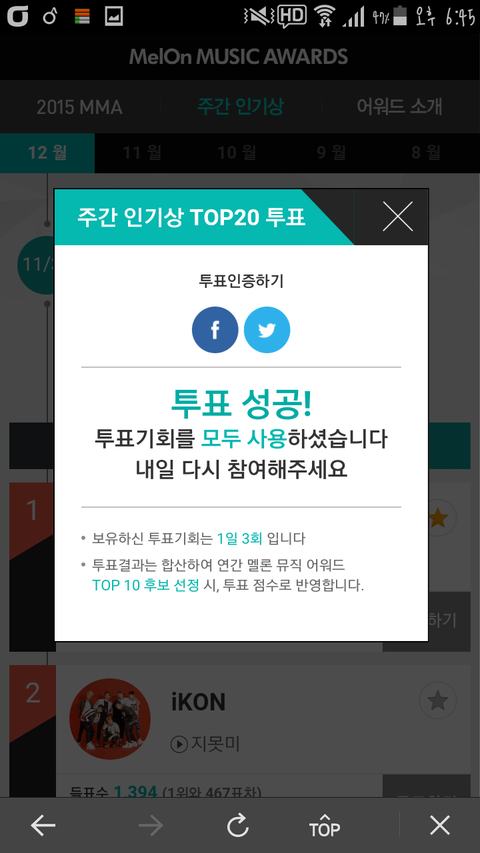Select the 10 월 month tab
480x853 pixels.
click(x=237, y=153)
